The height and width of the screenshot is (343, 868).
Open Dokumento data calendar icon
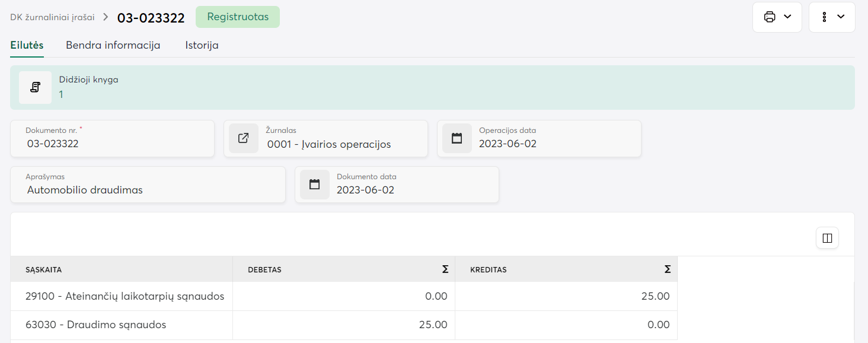tap(315, 185)
